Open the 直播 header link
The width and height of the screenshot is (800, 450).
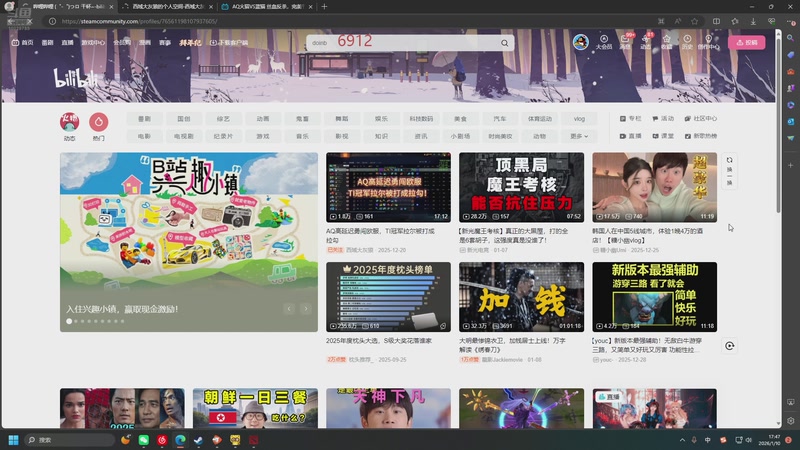(x=67, y=43)
